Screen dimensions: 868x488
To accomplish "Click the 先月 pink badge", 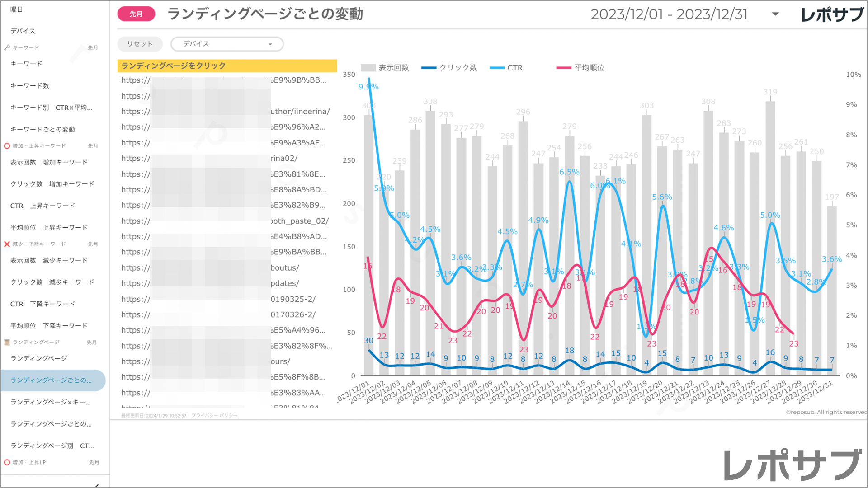I will (x=136, y=14).
